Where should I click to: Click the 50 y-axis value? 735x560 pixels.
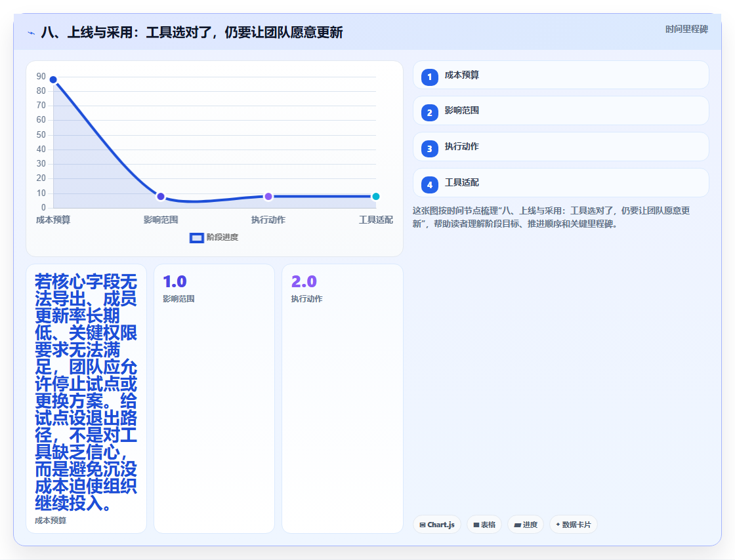pyautogui.click(x=41, y=135)
